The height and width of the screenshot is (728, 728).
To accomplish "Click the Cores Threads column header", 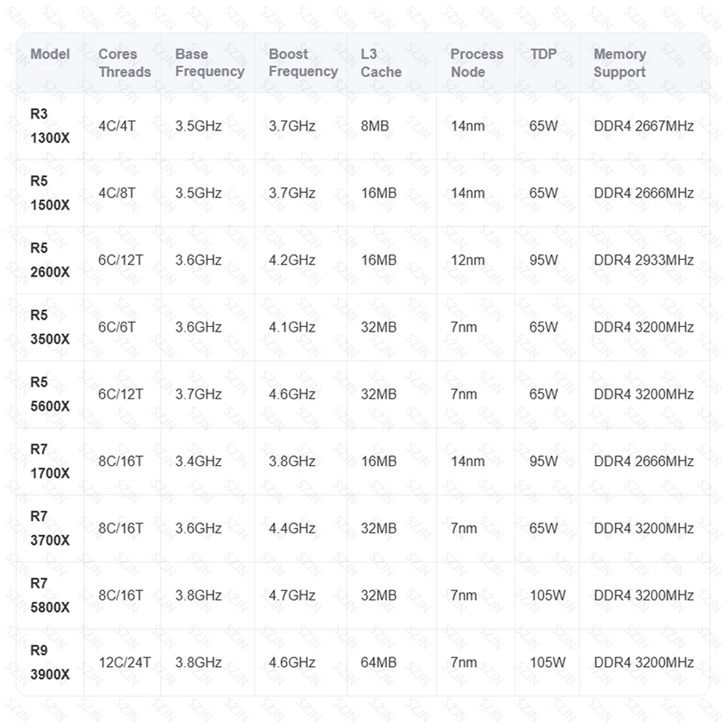I will click(124, 63).
